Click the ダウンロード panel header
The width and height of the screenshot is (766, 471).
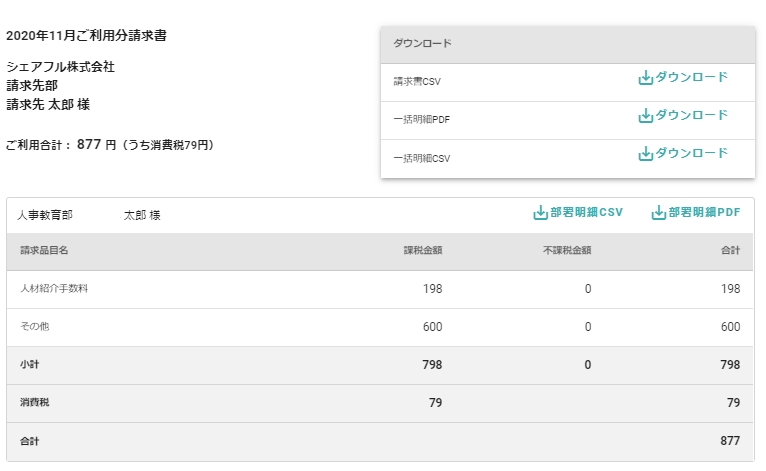click(423, 44)
